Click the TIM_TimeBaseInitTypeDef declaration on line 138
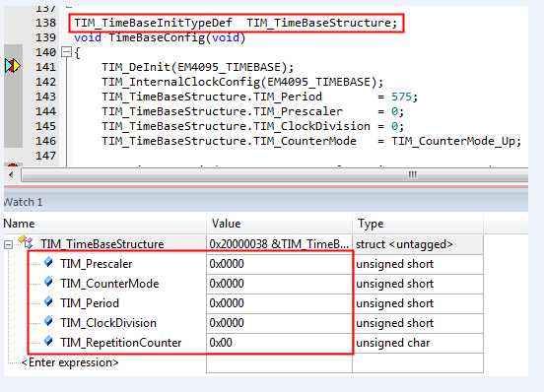 click(236, 23)
